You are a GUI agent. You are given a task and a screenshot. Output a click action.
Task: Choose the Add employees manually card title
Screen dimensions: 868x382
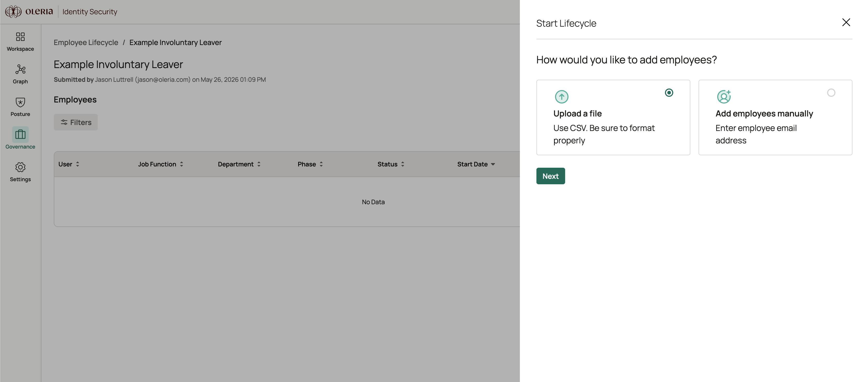coord(764,114)
